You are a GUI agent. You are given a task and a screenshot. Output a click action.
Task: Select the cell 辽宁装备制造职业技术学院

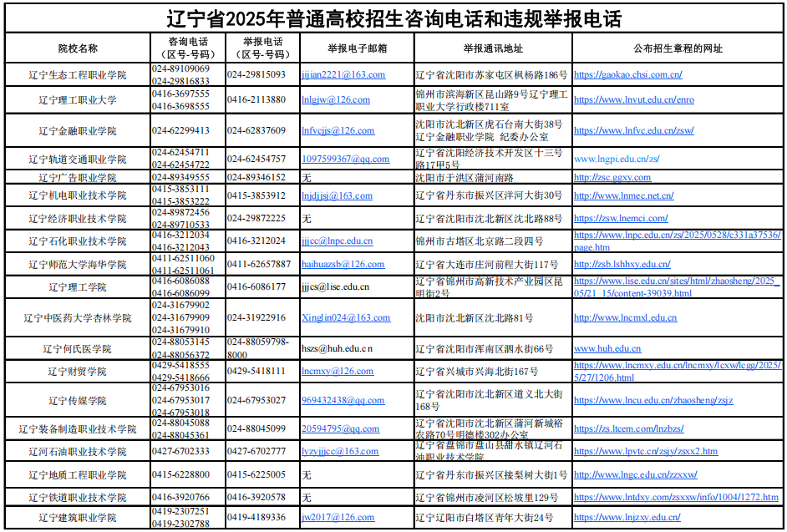point(78,428)
